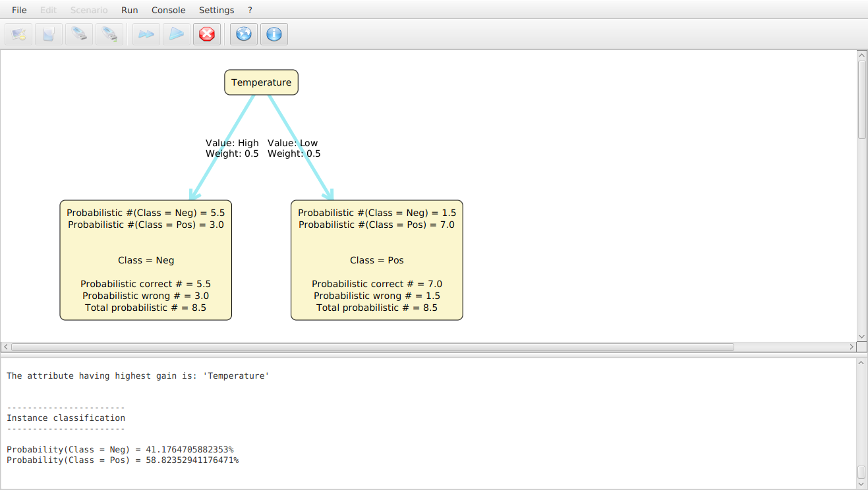Click the play (run step) toolbar icon
The height and width of the screenshot is (490, 868).
177,34
